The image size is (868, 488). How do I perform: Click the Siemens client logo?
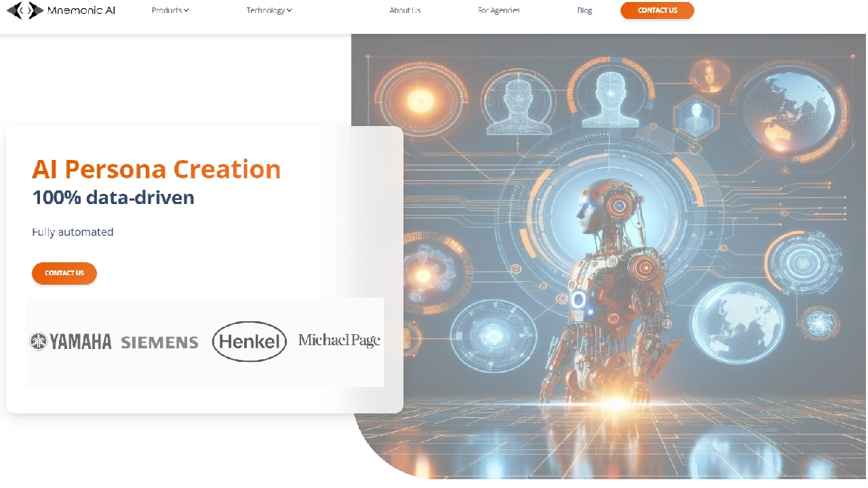(x=159, y=342)
